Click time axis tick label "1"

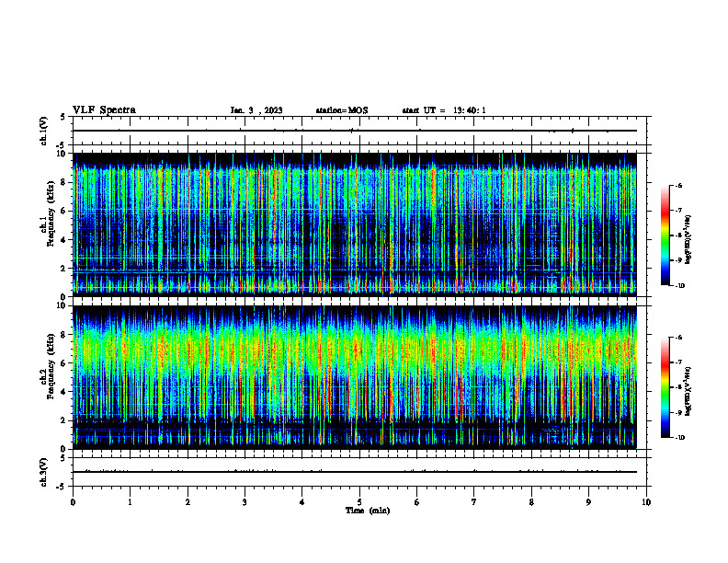click(130, 502)
